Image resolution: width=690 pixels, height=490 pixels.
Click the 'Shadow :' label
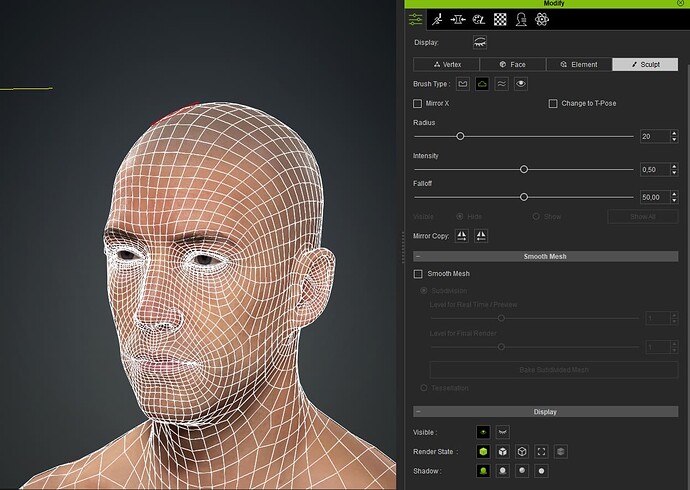tap(427, 471)
